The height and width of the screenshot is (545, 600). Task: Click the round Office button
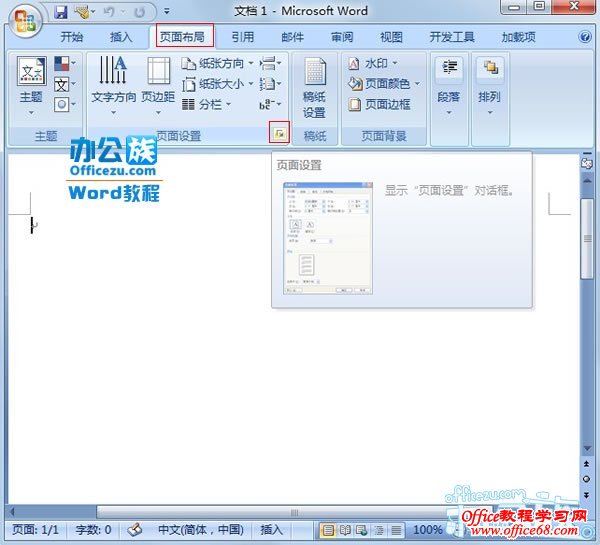(x=25, y=21)
